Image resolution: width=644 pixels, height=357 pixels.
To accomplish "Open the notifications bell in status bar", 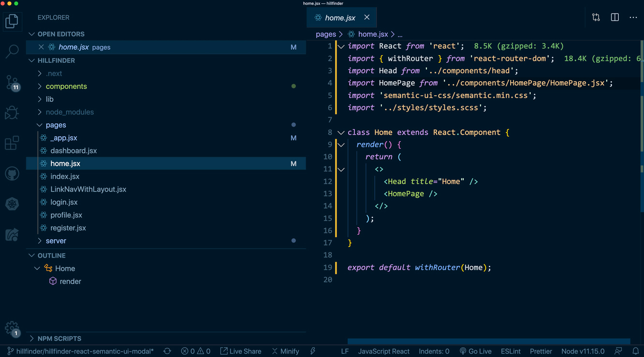I will [635, 351].
